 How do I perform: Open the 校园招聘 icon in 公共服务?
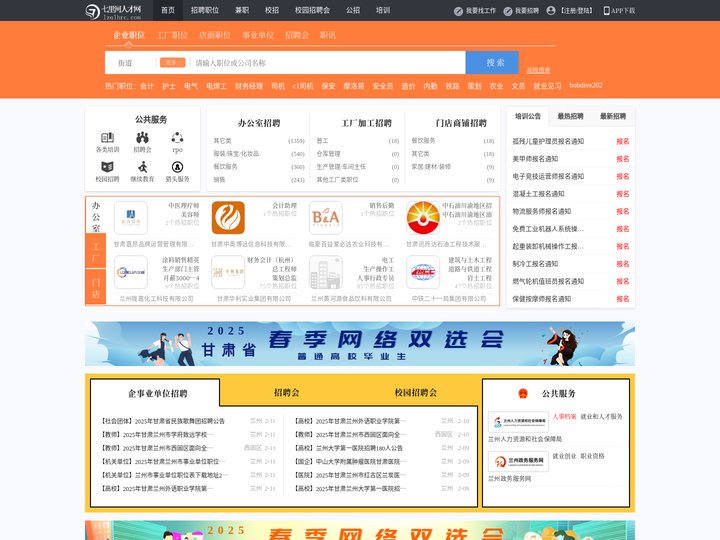[x=107, y=167]
